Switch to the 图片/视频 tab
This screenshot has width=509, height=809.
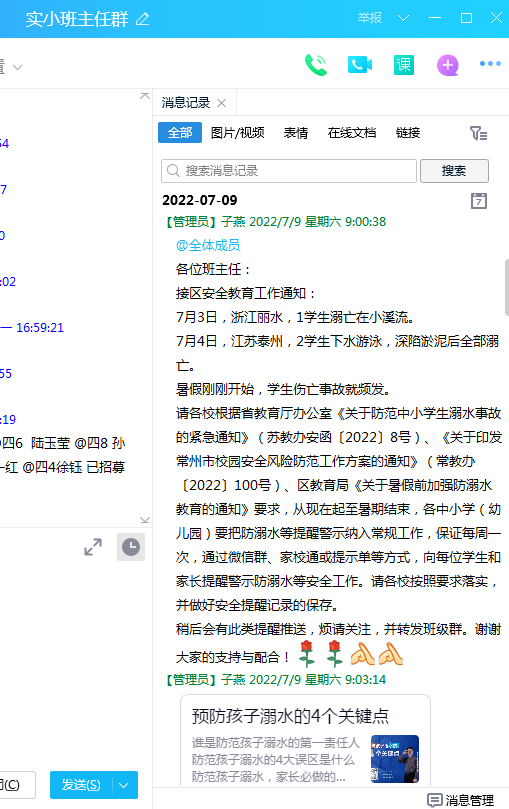click(237, 133)
